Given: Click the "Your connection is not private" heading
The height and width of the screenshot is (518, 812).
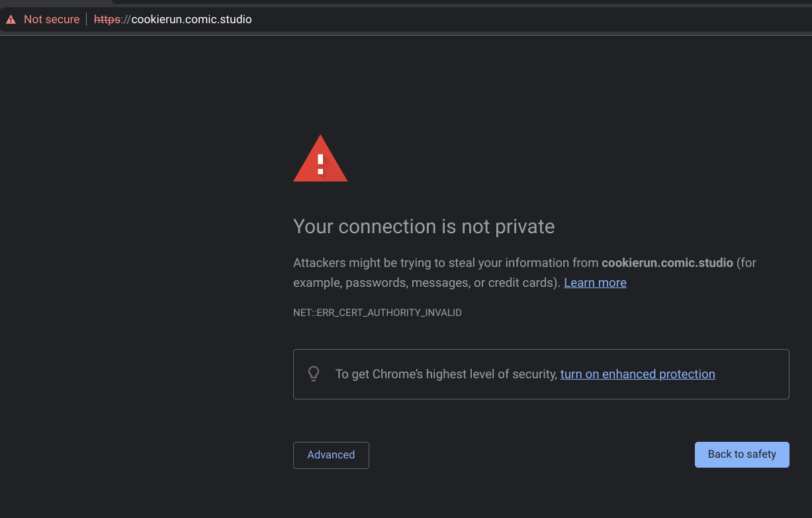Looking at the screenshot, I should click(x=424, y=227).
